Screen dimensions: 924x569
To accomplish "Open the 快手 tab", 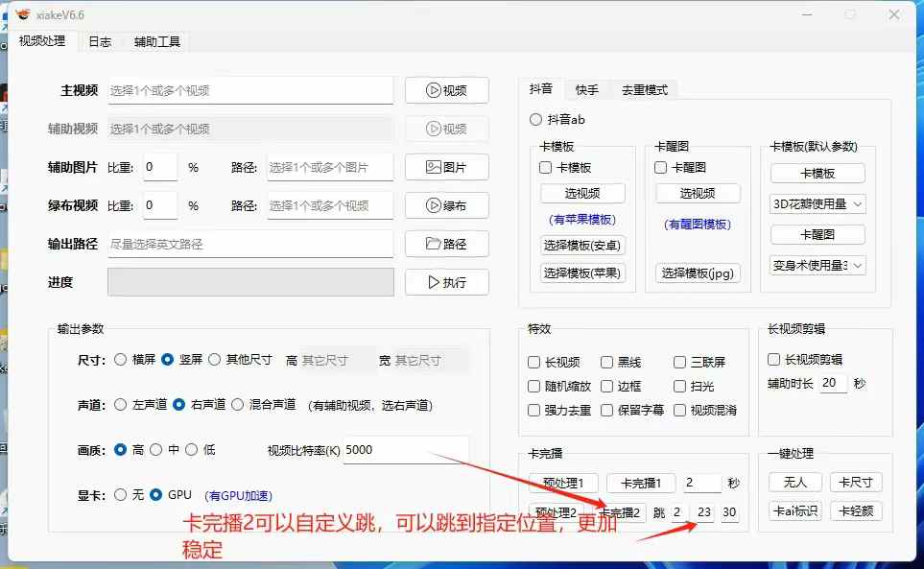I will tap(586, 89).
